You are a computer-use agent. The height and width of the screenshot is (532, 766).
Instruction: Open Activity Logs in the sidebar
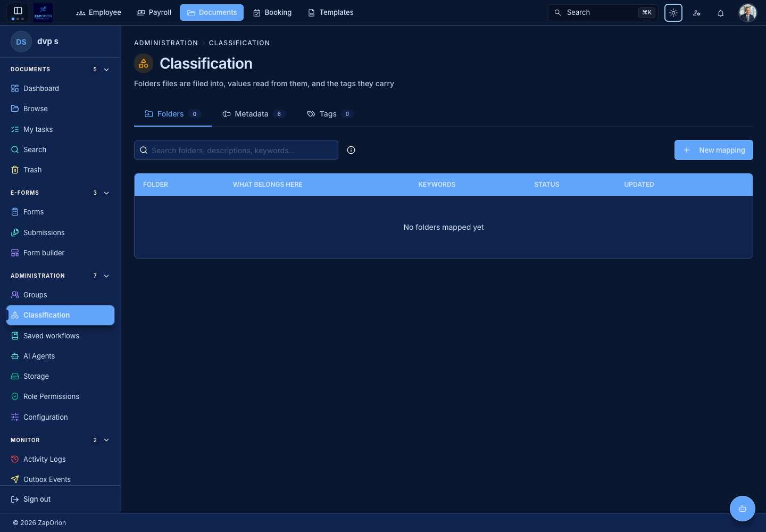click(x=60, y=459)
